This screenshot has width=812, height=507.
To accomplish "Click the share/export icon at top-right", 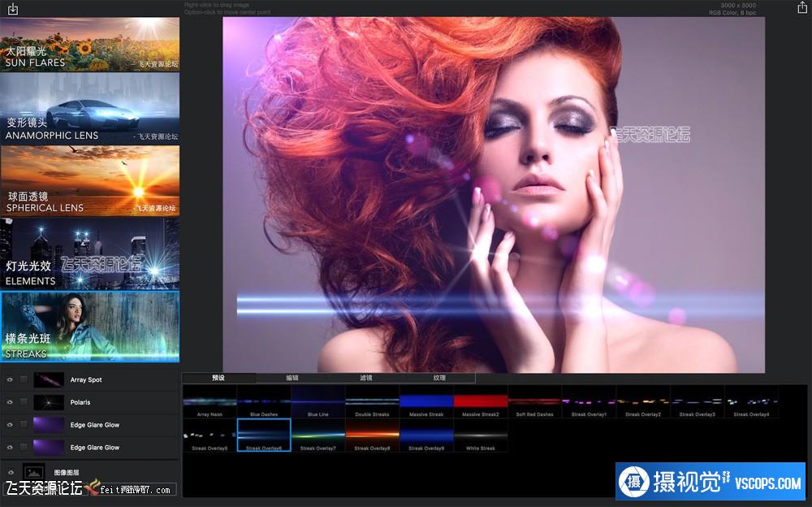I will 801,8.
